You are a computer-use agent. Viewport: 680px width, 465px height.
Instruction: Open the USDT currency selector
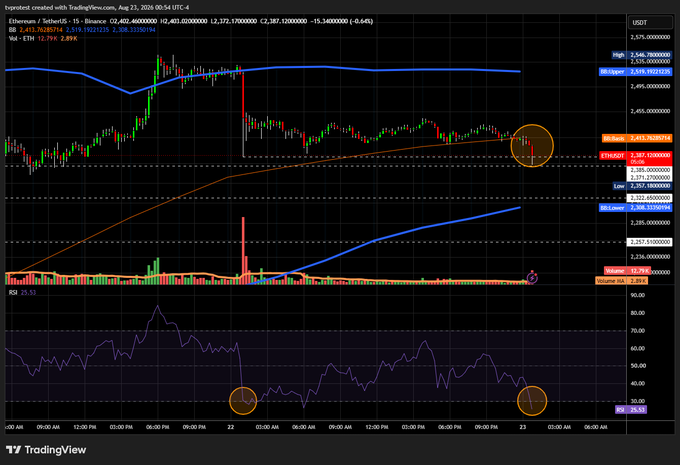650,23
